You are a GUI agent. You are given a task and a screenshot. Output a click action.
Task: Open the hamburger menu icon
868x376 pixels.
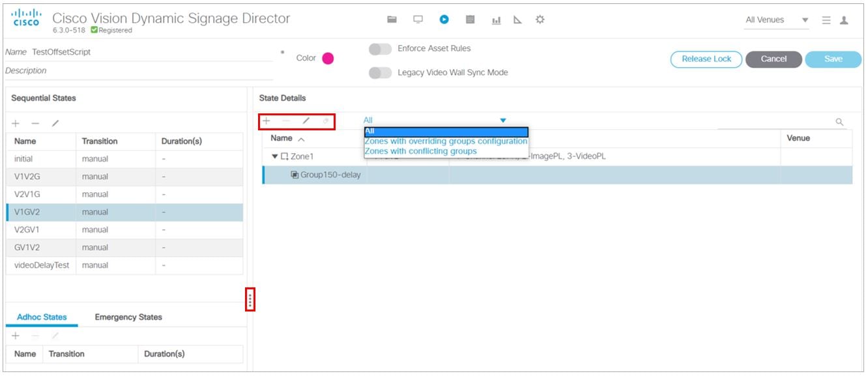pos(826,20)
